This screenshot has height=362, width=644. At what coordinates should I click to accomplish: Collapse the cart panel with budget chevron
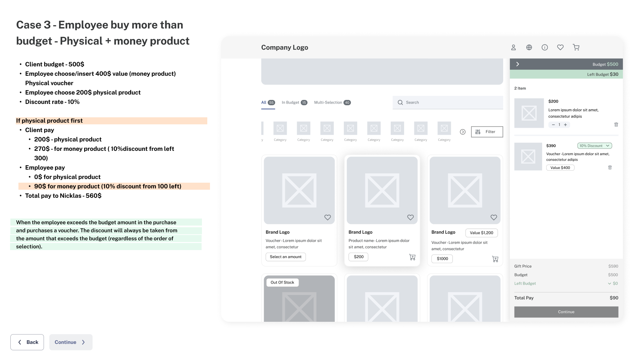(x=518, y=64)
